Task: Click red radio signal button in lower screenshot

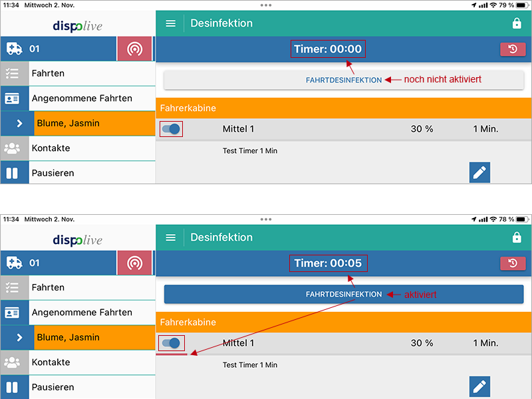Action: pyautogui.click(x=134, y=263)
